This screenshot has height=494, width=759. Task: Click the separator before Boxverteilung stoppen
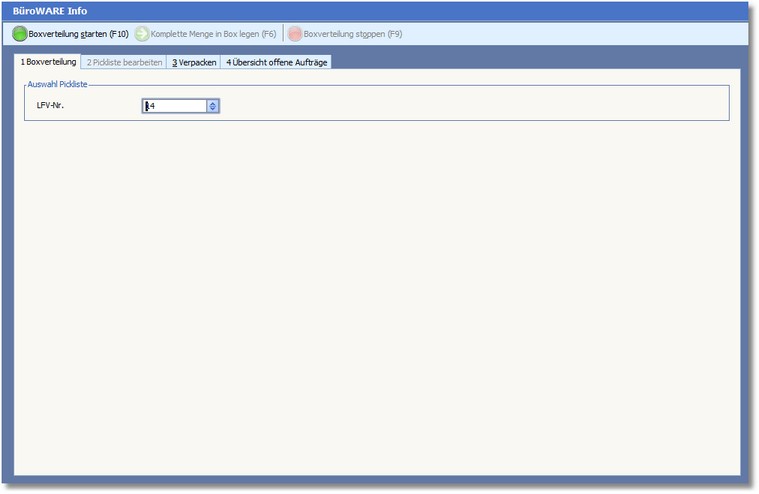(x=283, y=34)
